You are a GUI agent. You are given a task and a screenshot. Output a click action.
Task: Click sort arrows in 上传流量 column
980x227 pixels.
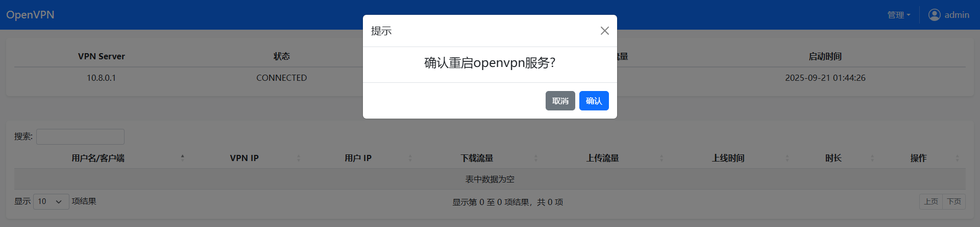(x=661, y=158)
